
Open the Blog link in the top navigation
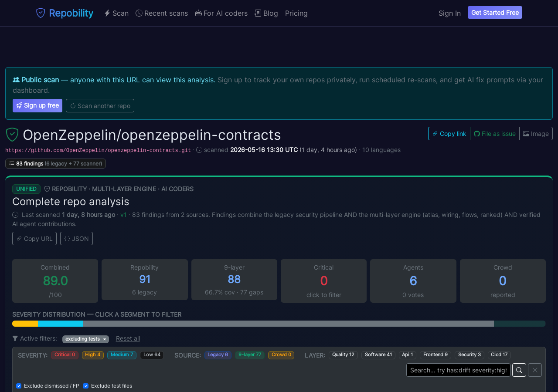266,13
